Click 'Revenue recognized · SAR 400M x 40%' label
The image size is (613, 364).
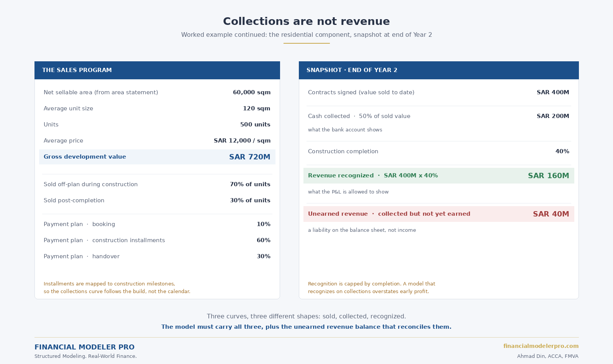click(x=373, y=175)
